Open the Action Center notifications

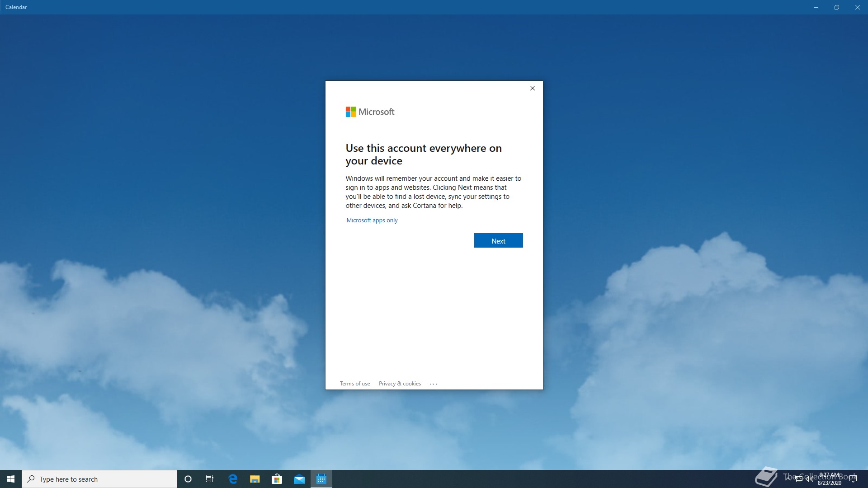point(853,479)
